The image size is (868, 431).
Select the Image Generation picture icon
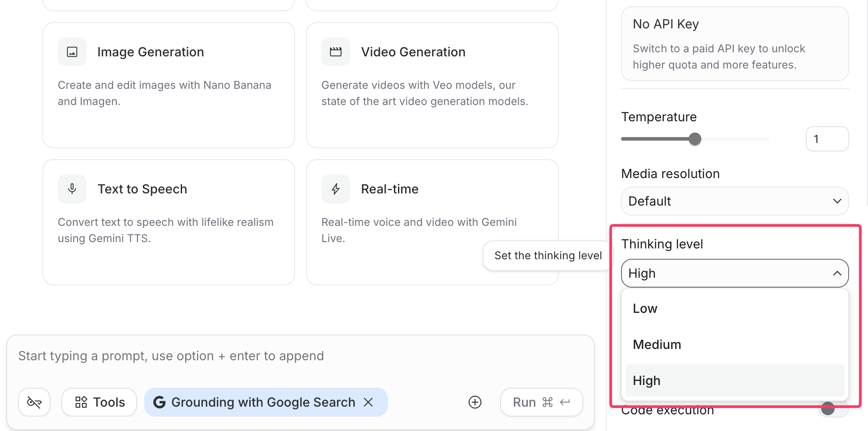pyautogui.click(x=72, y=52)
